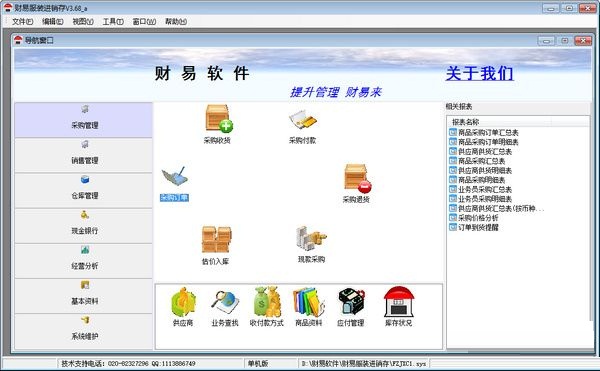
Task: Open the 应付管理 payables management icon
Action: click(x=351, y=308)
